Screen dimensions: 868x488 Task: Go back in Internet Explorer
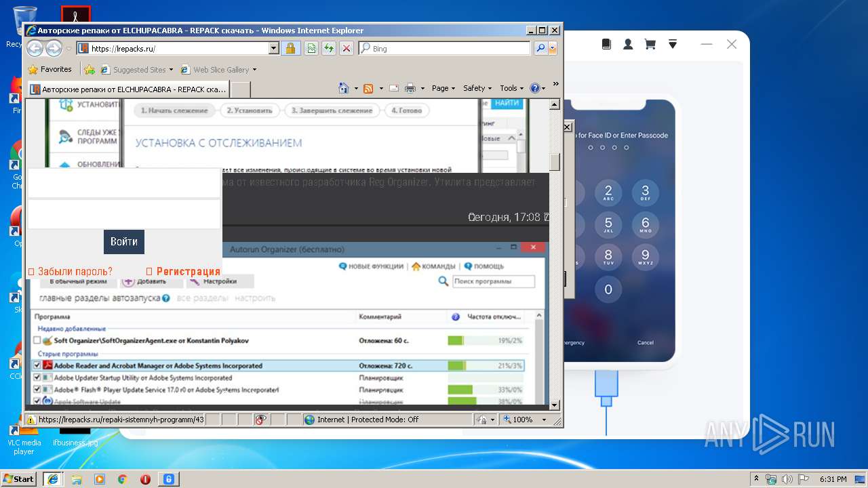click(35, 48)
